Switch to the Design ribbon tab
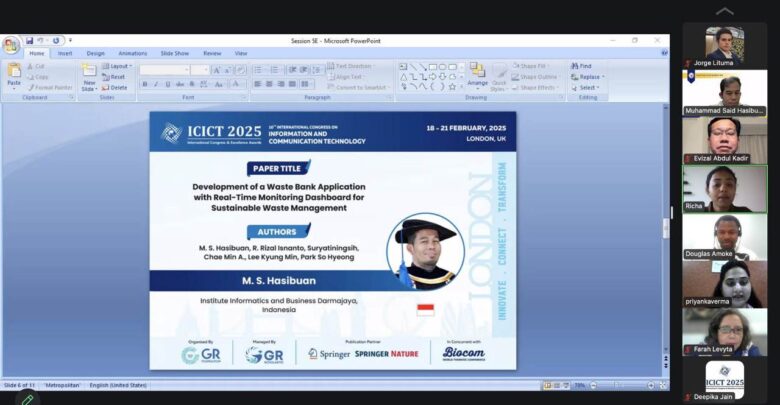The image size is (780, 405). point(95,53)
